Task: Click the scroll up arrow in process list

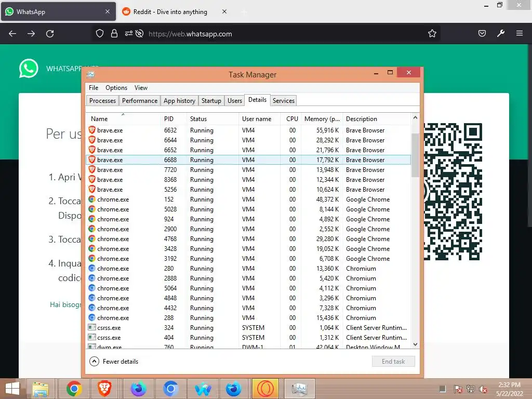Action: (x=415, y=118)
